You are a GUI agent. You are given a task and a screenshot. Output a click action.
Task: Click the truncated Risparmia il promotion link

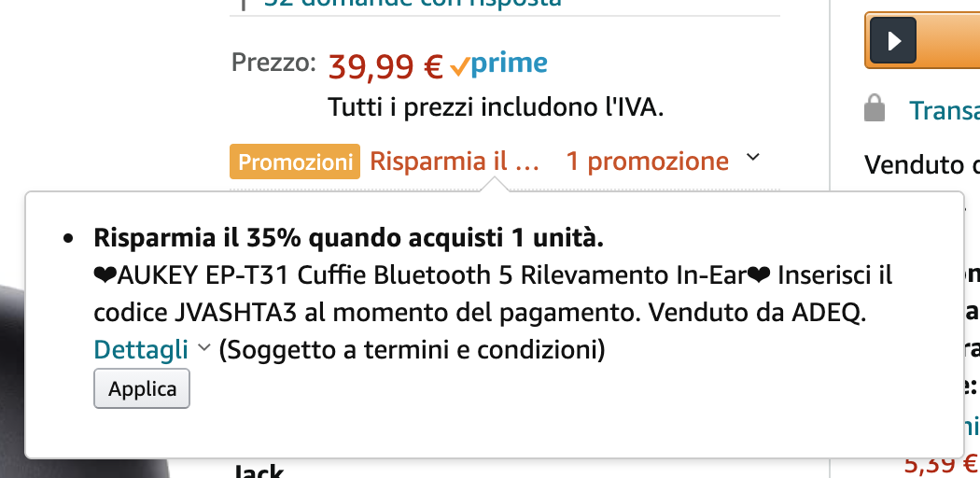pyautogui.click(x=455, y=162)
